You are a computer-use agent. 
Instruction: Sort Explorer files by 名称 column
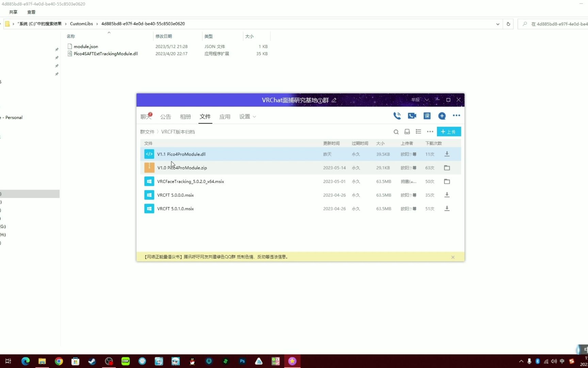71,36
